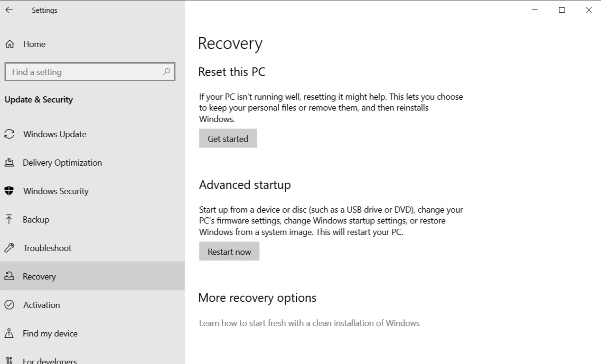Open Delivery Optimization settings
601x364 pixels.
tap(92, 163)
